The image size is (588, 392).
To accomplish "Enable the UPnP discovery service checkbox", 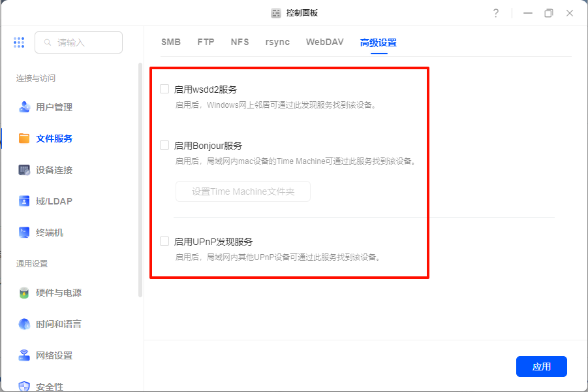I will pyautogui.click(x=164, y=241).
